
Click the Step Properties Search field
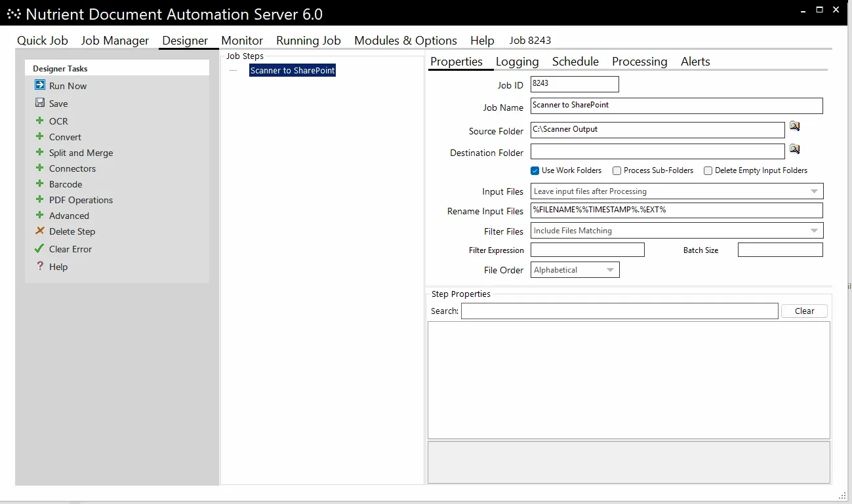(x=620, y=311)
